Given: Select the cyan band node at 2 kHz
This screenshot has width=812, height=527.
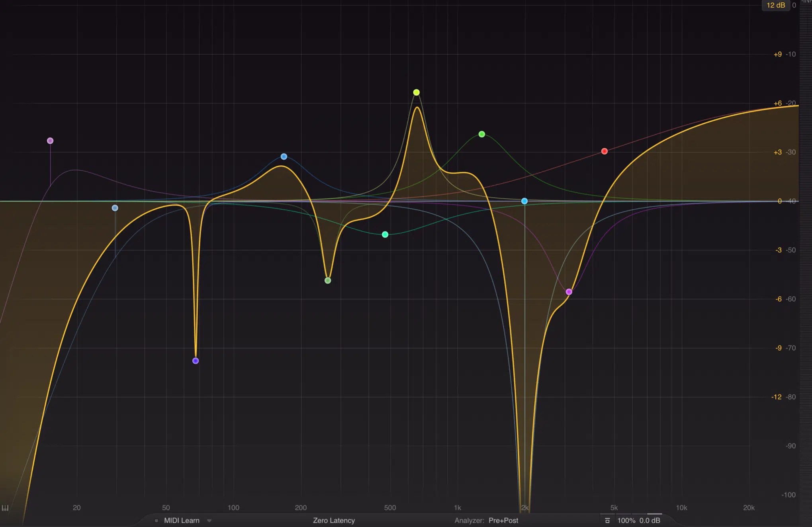Looking at the screenshot, I should pyautogui.click(x=525, y=201).
